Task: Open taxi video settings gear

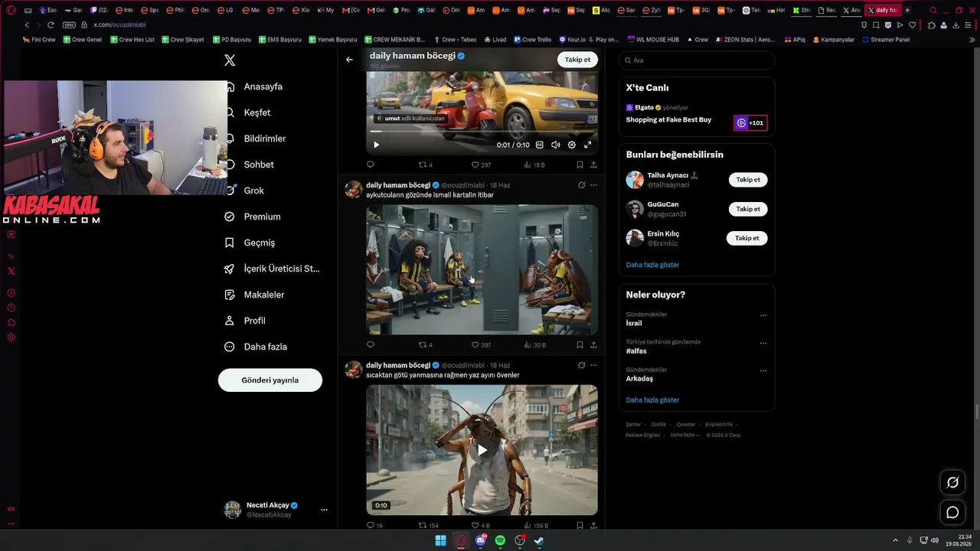Action: pyautogui.click(x=571, y=145)
